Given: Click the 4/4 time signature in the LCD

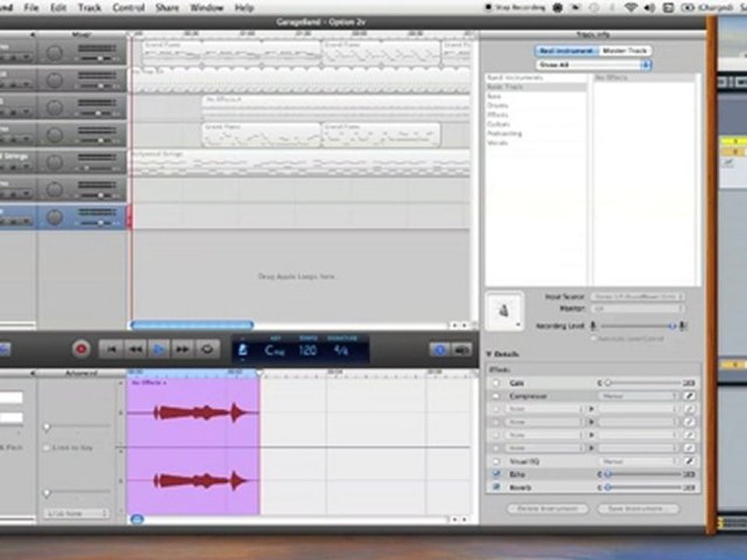Looking at the screenshot, I should coord(341,351).
